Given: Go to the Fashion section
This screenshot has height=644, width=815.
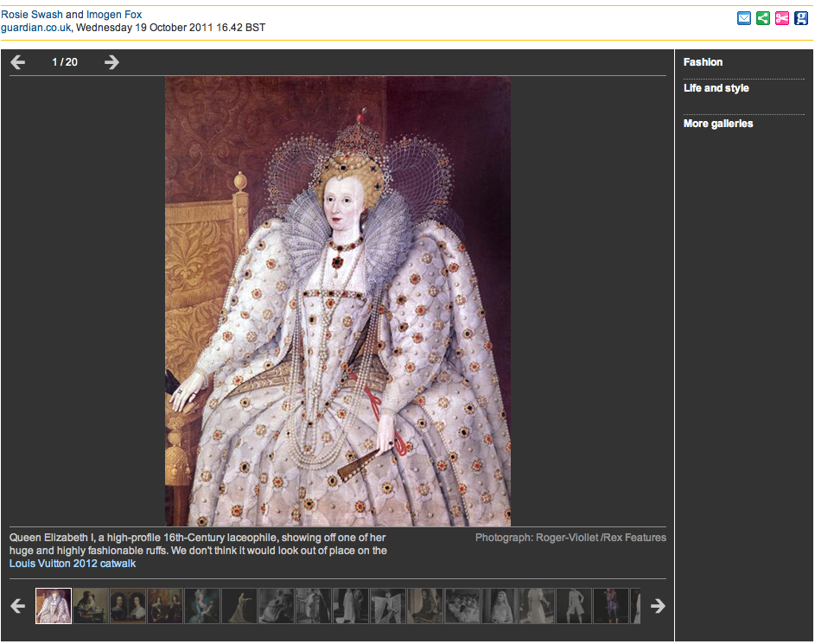Looking at the screenshot, I should coord(703,62).
